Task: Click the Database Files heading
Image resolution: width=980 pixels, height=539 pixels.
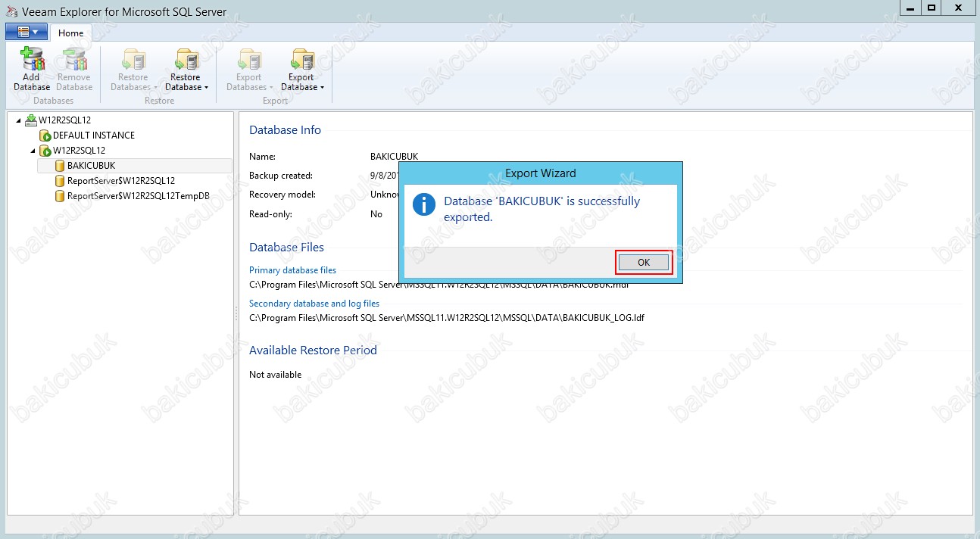Action: 286,248
